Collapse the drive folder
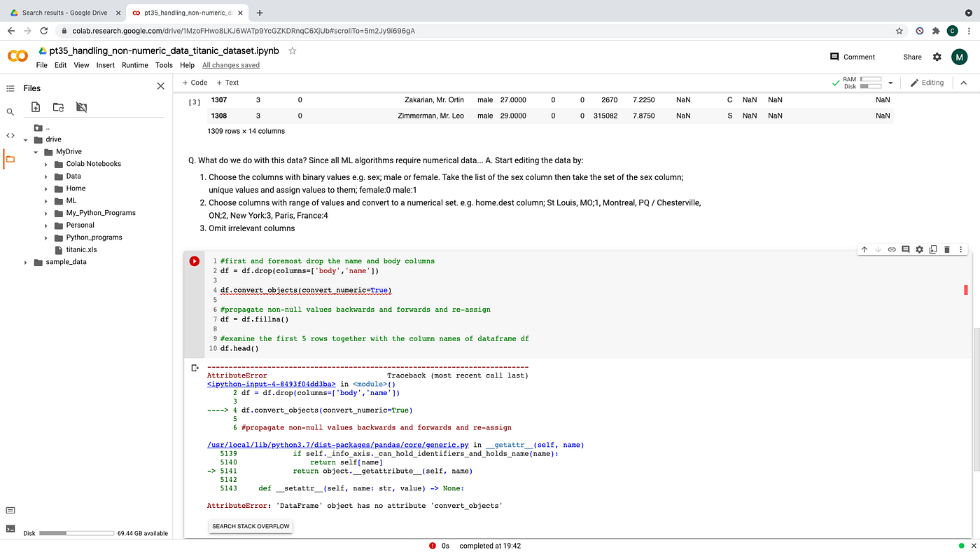The height and width of the screenshot is (552, 980). pos(25,139)
